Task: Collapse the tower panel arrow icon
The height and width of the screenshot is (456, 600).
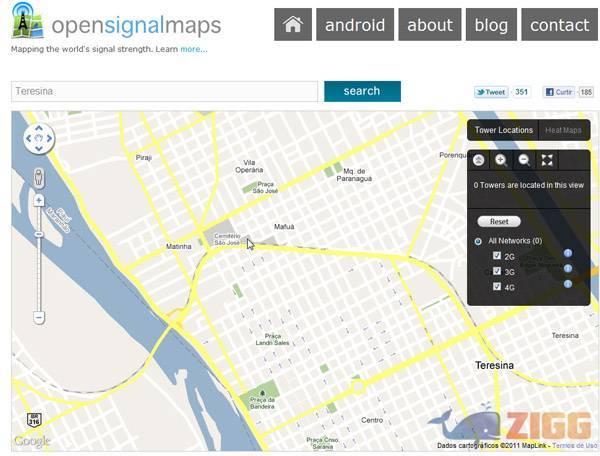Action: (479, 160)
